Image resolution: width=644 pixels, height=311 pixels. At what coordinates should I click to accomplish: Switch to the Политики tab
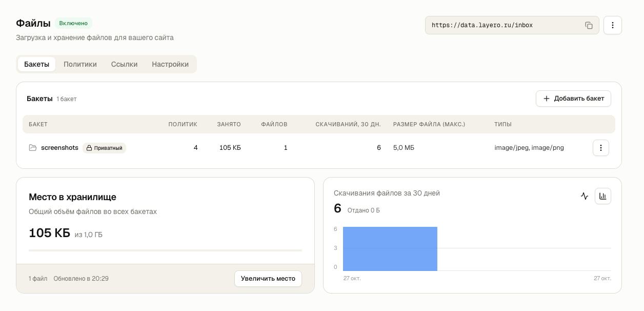click(80, 64)
